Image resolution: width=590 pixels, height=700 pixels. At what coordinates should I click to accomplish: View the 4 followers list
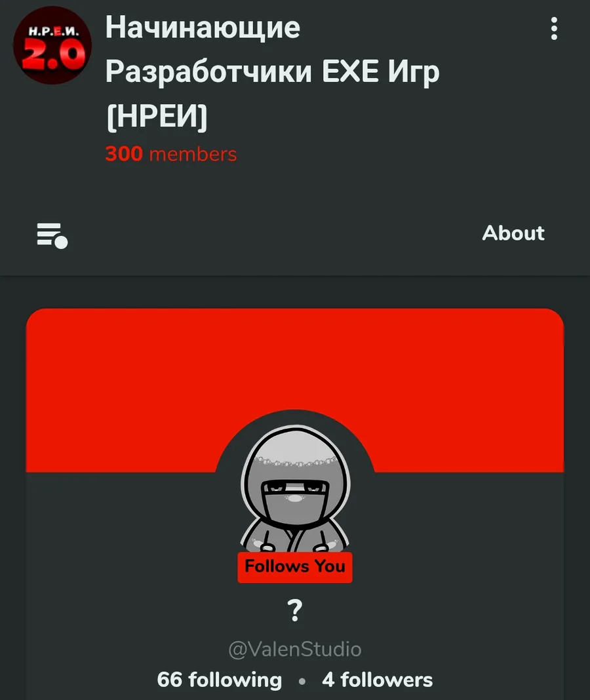[378, 680]
